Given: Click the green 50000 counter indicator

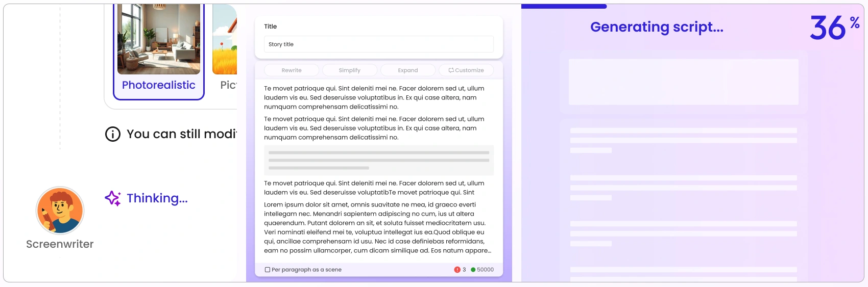Looking at the screenshot, I should pos(483,270).
